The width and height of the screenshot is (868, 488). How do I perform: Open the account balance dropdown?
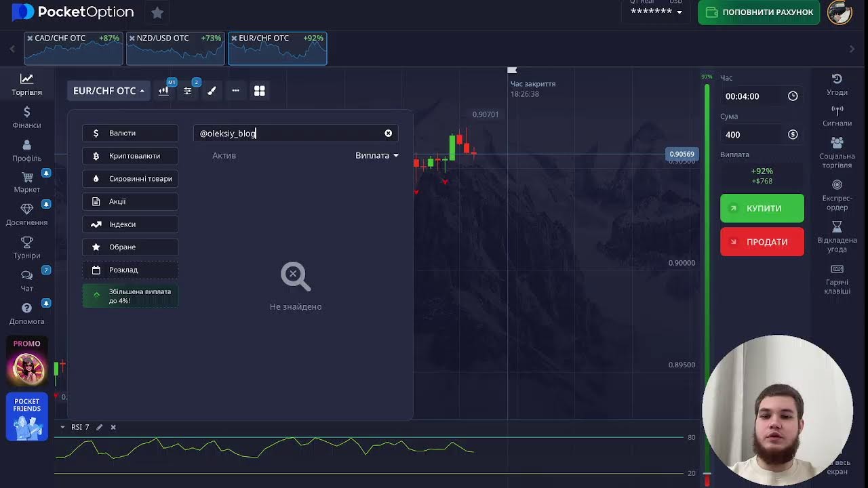[x=656, y=12]
